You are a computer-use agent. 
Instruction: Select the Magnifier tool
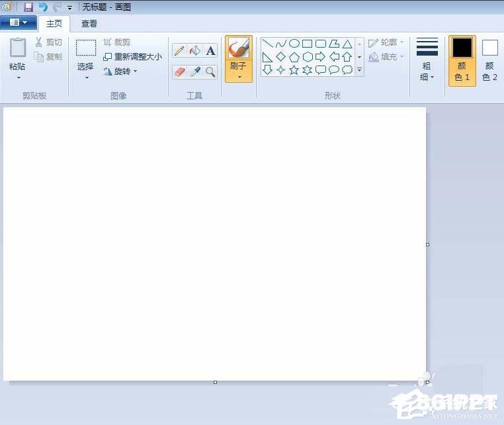pyautogui.click(x=210, y=71)
